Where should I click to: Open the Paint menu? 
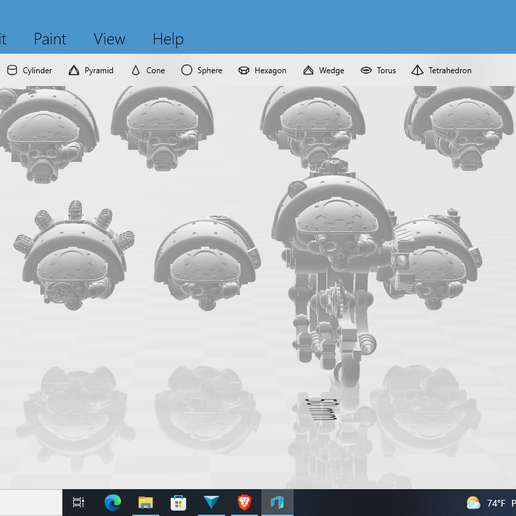[50, 39]
